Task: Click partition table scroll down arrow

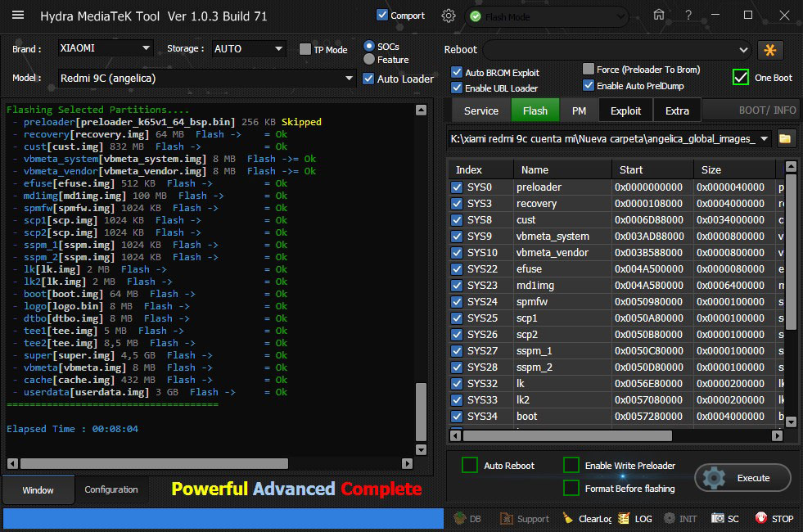Action: (x=791, y=422)
